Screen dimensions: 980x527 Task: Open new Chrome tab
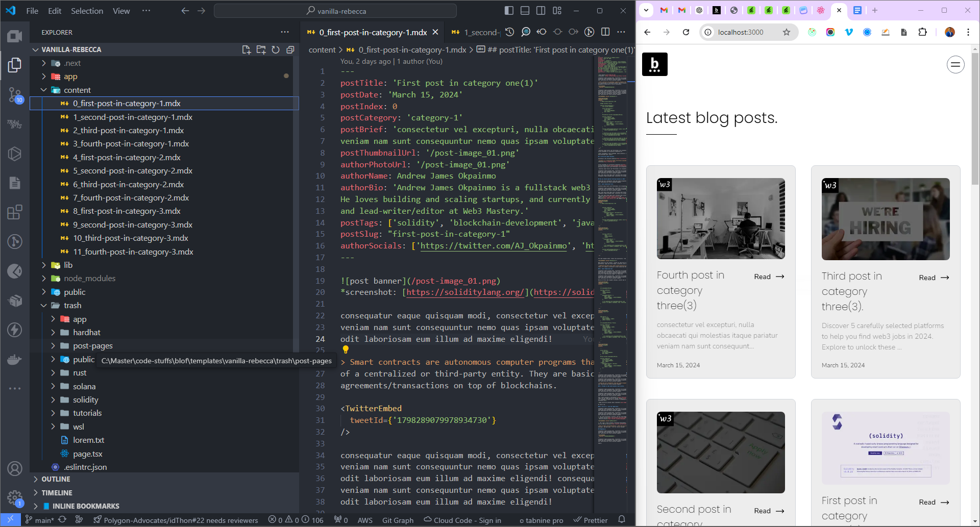click(874, 10)
